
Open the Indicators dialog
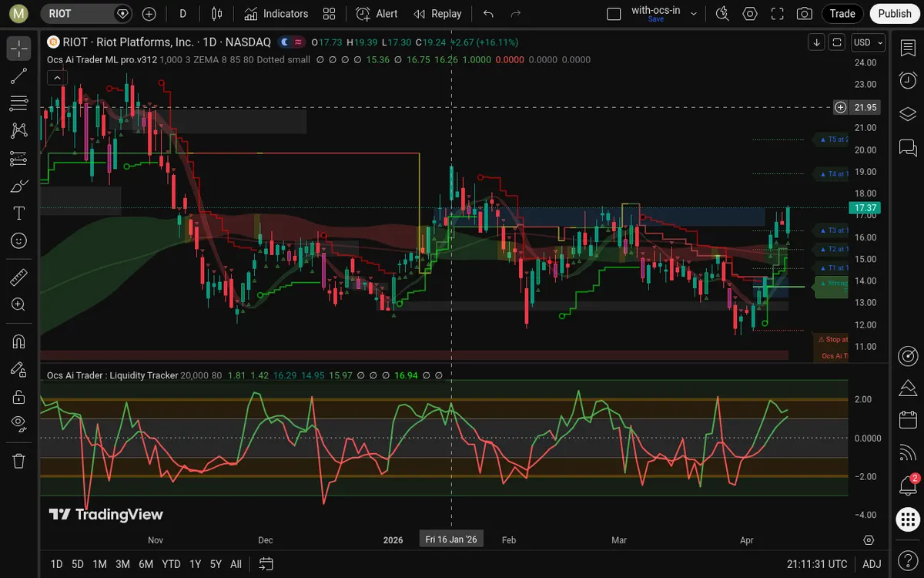pos(276,13)
